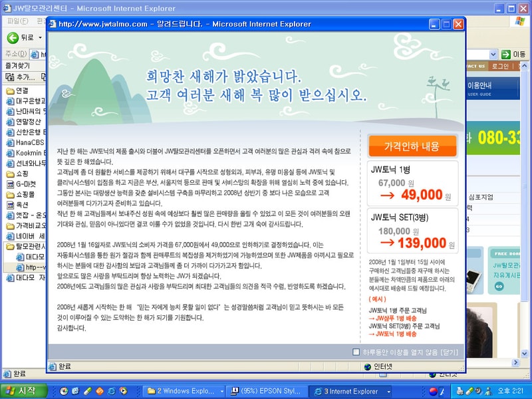The height and width of the screenshot is (399, 532).
Task: Switch to the EPSON Stylus taskbar item
Action: (267, 391)
